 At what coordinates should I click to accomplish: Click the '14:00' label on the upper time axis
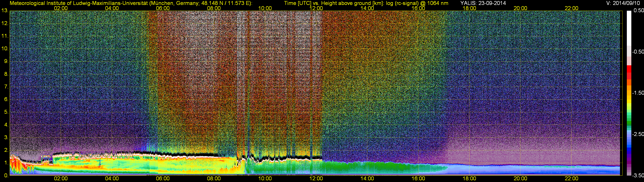[x=367, y=8]
